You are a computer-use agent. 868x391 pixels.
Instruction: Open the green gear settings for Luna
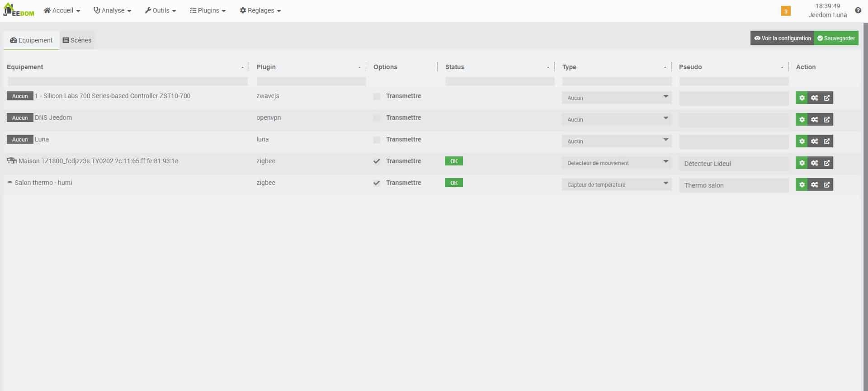pyautogui.click(x=802, y=141)
